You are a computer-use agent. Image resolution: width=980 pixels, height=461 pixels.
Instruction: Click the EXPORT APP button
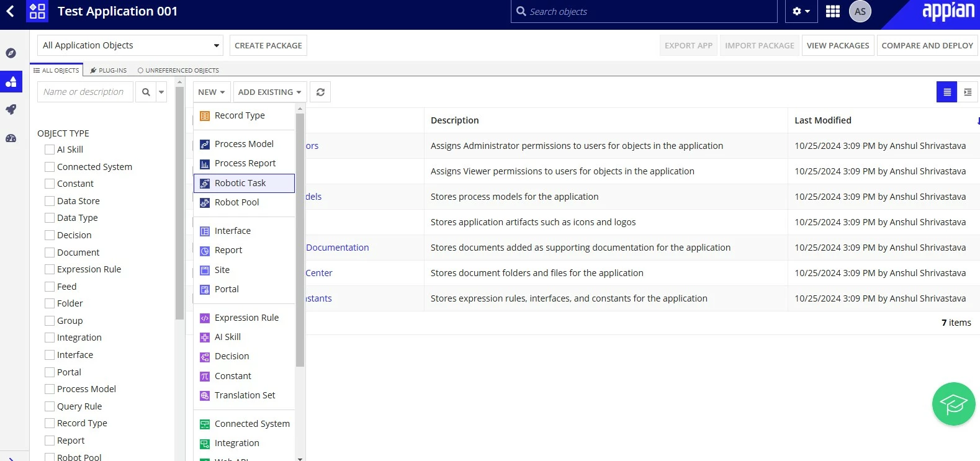pos(688,45)
